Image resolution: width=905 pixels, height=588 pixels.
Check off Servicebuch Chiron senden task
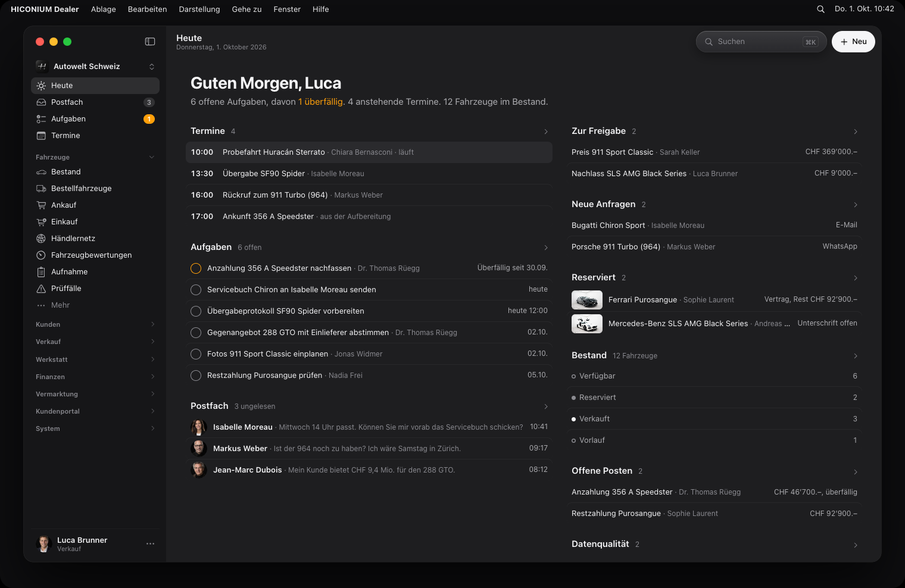point(196,290)
